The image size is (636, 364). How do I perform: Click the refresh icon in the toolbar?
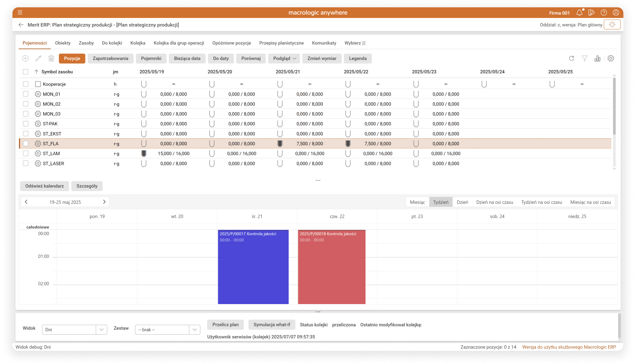(572, 58)
